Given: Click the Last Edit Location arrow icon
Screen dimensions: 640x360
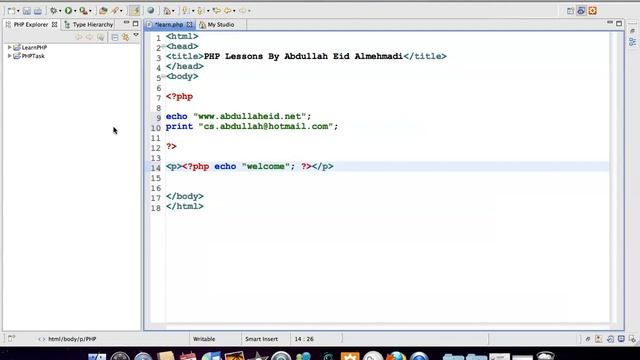Looking at the screenshot, I should click(217, 11).
